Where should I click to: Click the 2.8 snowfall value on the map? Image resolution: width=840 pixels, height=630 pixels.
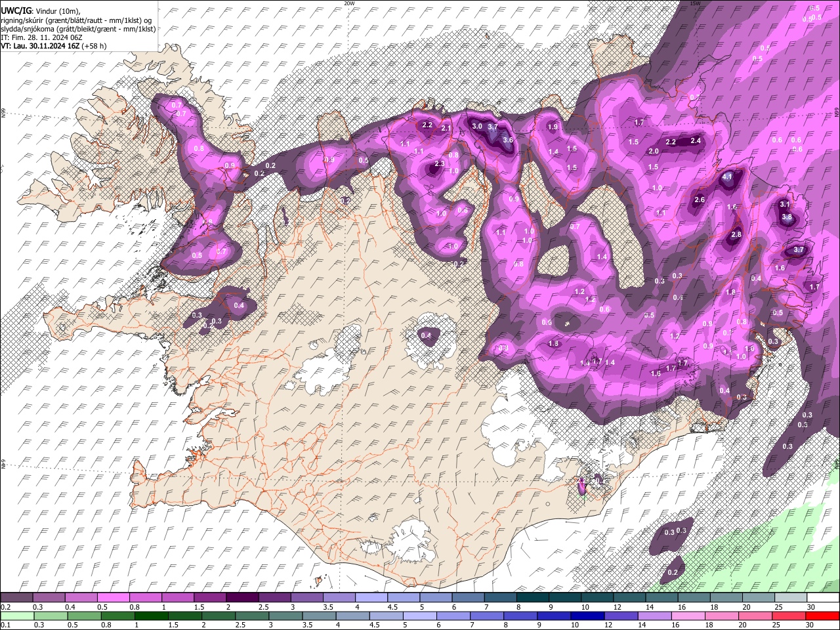pyautogui.click(x=736, y=234)
